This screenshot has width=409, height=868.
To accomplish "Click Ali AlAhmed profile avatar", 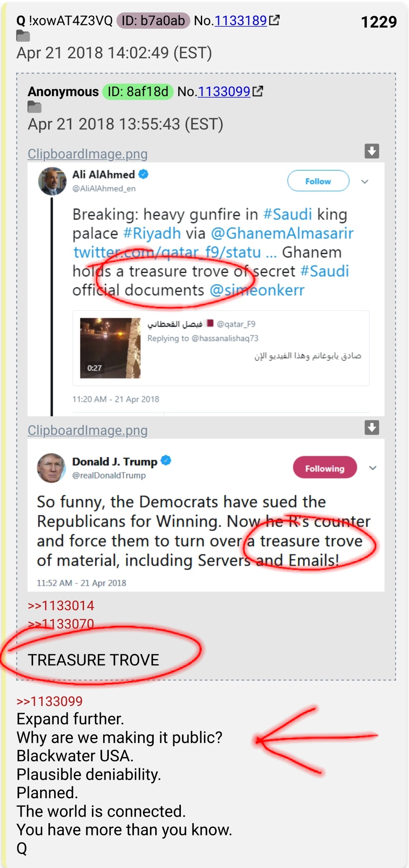I will click(52, 181).
